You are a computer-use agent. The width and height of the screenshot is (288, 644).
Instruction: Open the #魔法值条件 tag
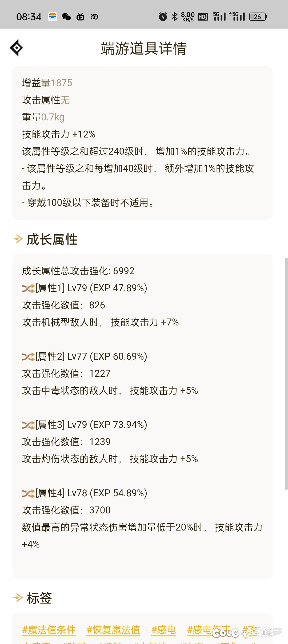click(49, 630)
